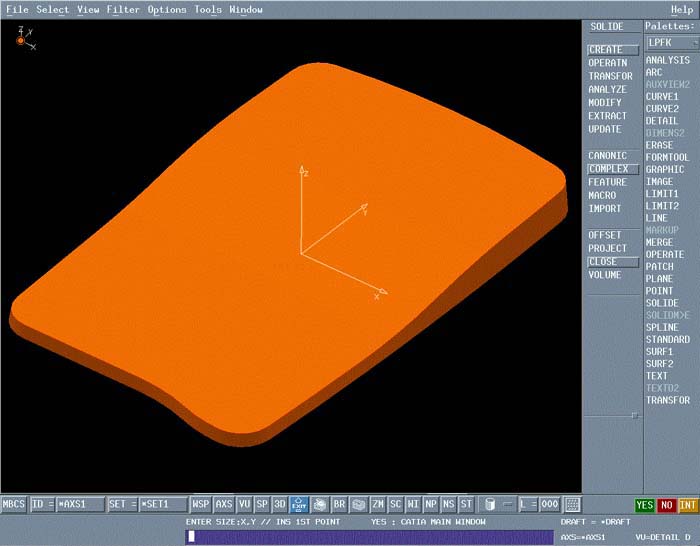700x546 pixels.
Task: Click the grid keypad icon at toolbar end
Action: point(573,505)
